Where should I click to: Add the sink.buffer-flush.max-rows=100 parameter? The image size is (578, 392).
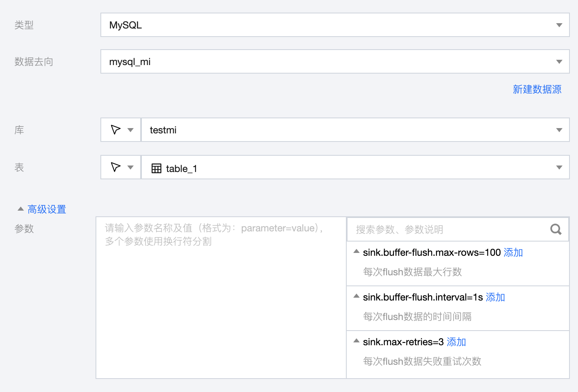(x=513, y=253)
